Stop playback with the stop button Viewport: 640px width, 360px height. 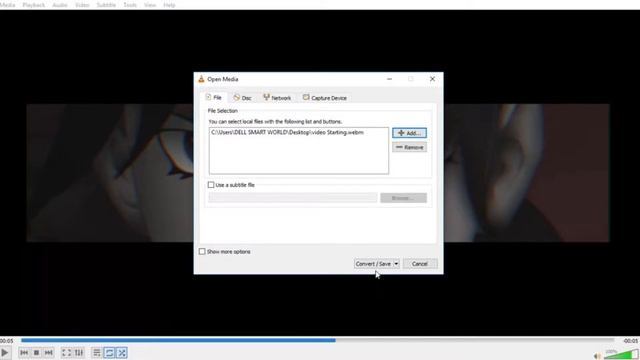pyautogui.click(x=36, y=353)
